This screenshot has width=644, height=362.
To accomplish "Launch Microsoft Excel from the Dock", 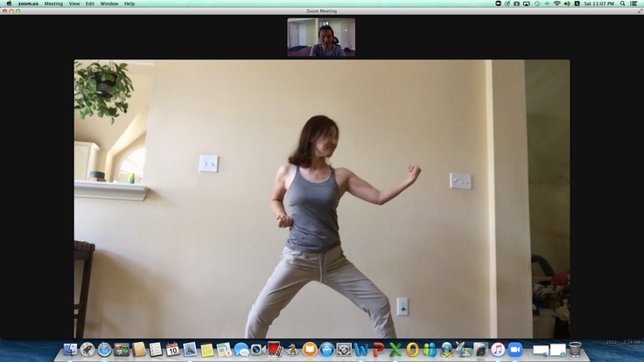I will tap(395, 350).
